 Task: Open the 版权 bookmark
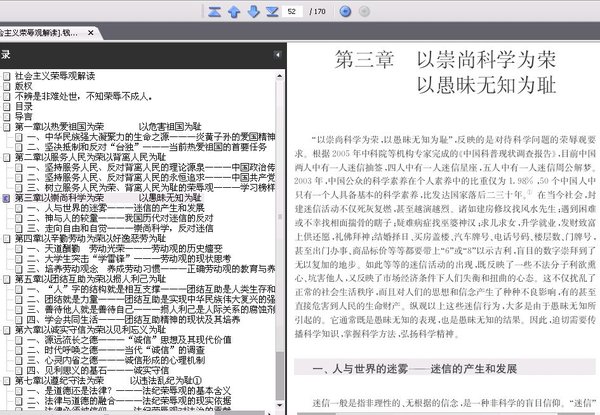[24, 86]
